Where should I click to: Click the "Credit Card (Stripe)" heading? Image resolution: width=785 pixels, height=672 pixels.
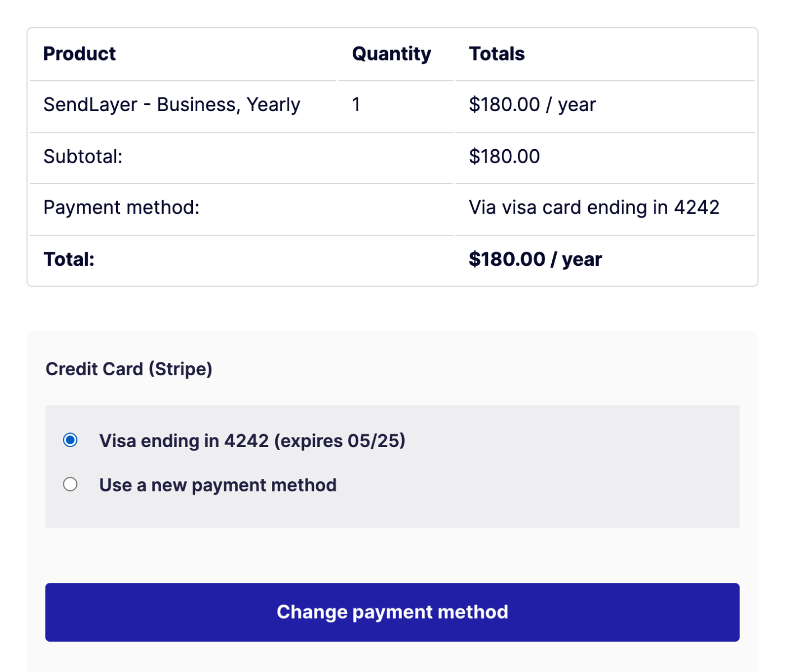coord(129,369)
